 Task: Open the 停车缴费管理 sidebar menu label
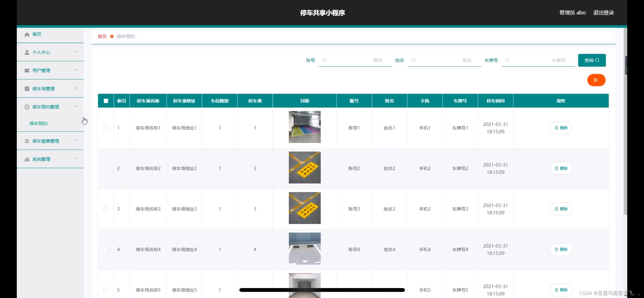point(46,141)
